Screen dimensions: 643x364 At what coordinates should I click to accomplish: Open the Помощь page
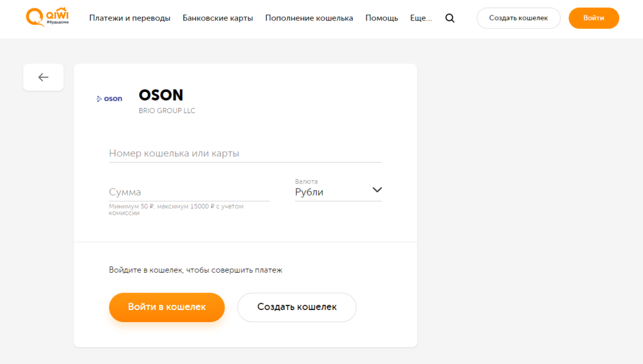pyautogui.click(x=381, y=18)
